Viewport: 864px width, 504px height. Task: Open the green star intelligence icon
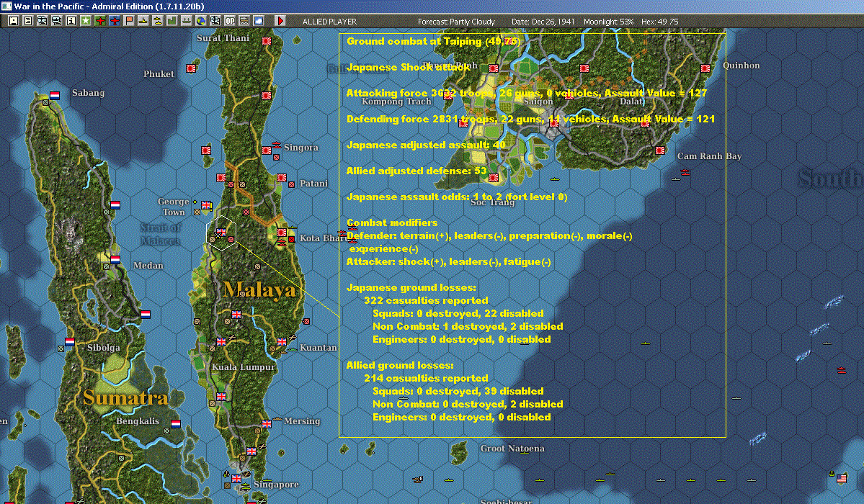[86, 21]
